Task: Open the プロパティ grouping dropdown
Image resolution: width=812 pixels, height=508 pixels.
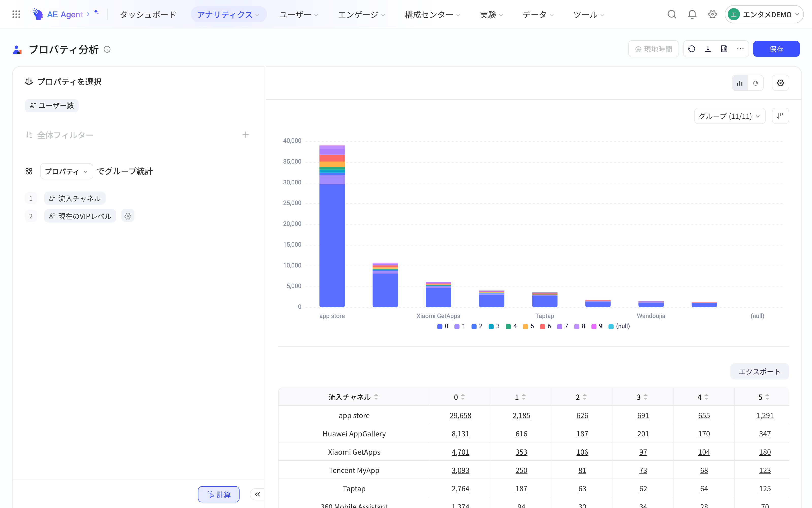Action: [x=66, y=171]
